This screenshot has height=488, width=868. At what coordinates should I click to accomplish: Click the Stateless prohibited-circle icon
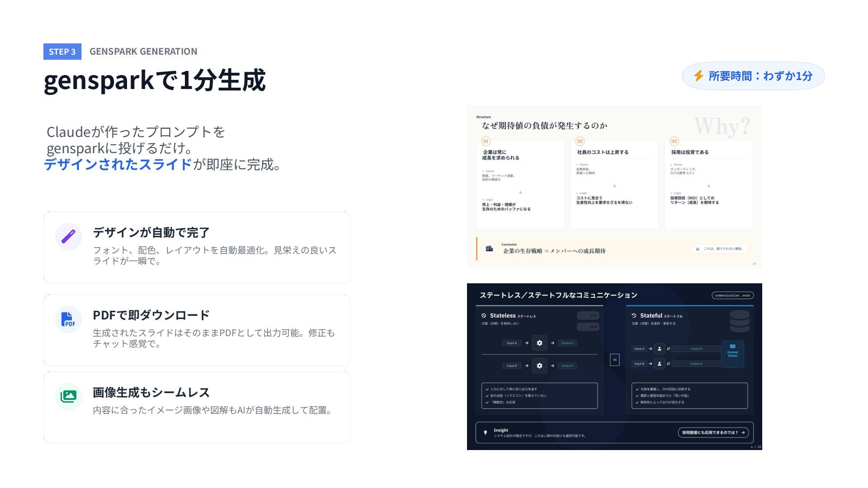(x=484, y=315)
